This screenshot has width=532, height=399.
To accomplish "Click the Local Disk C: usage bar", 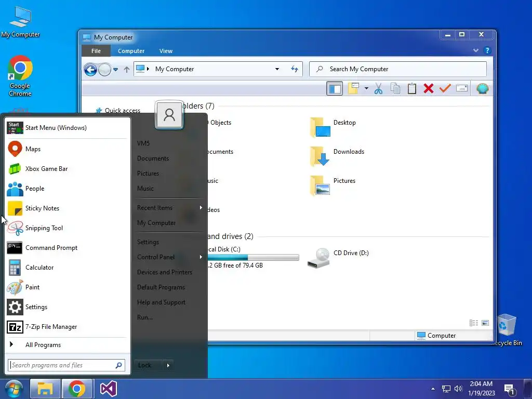I will pyautogui.click(x=253, y=258).
